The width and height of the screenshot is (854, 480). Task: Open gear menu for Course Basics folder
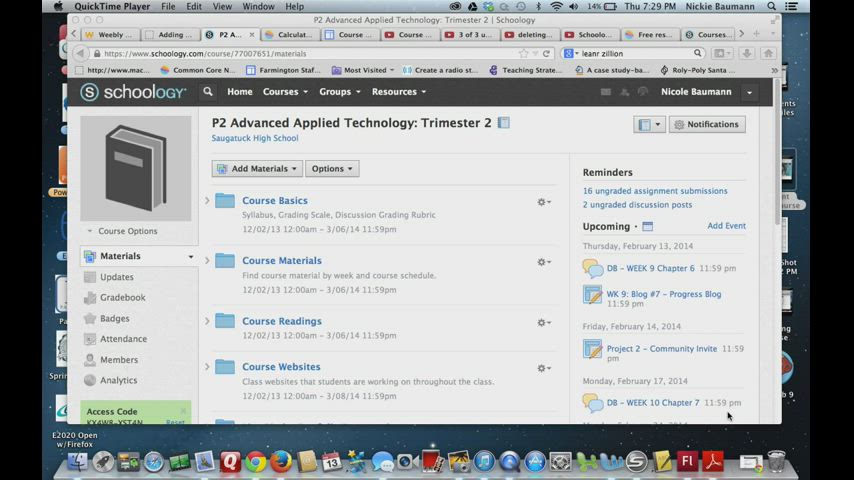[x=543, y=202]
